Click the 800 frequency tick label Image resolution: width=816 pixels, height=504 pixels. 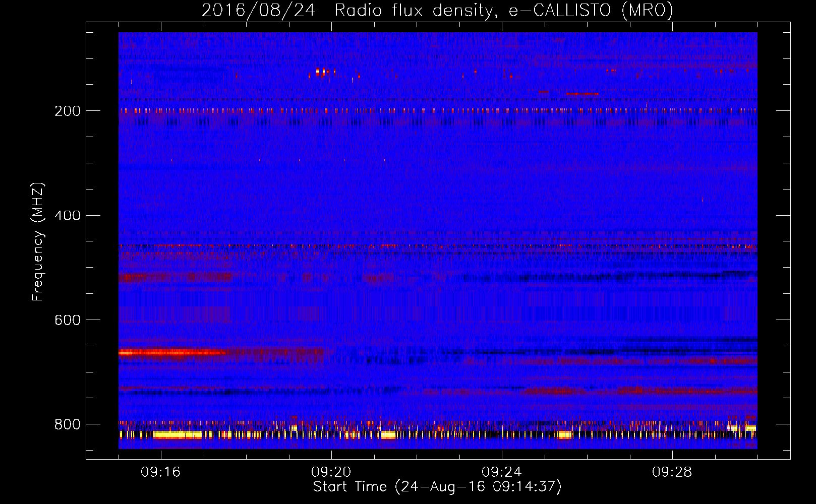click(x=68, y=424)
